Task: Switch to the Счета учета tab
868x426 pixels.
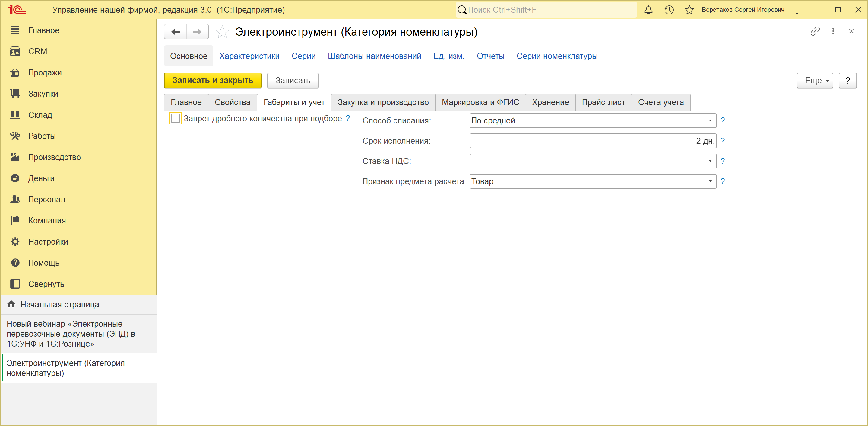Action: [x=661, y=102]
